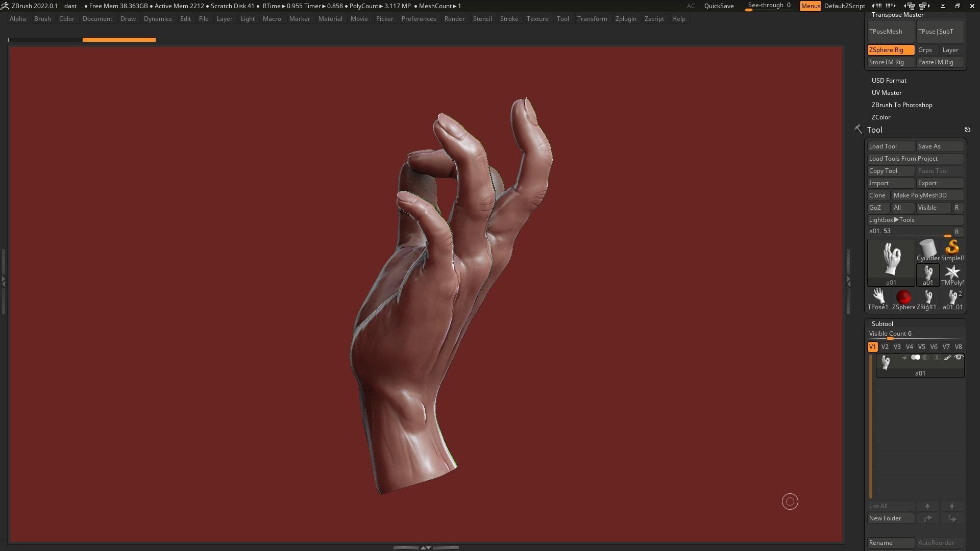Open the Brush menu
Screen dimensions: 980x551
[42, 19]
